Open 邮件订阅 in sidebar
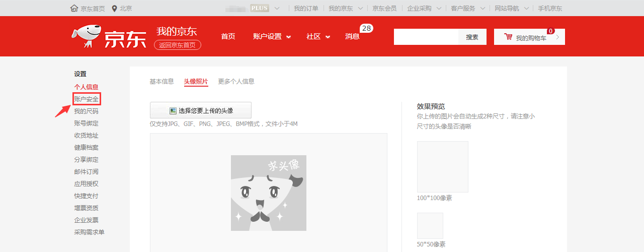 [x=86, y=171]
